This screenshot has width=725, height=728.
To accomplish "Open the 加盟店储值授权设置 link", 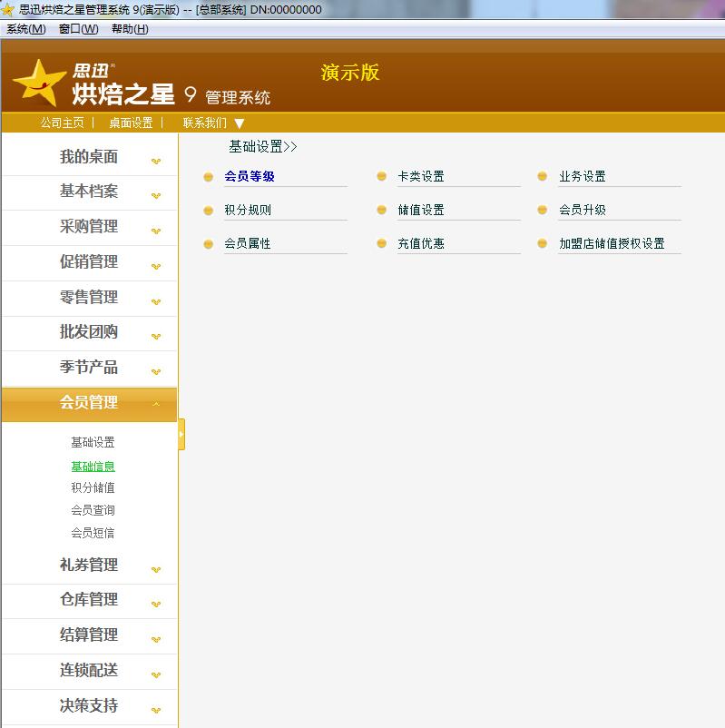I will [612, 243].
